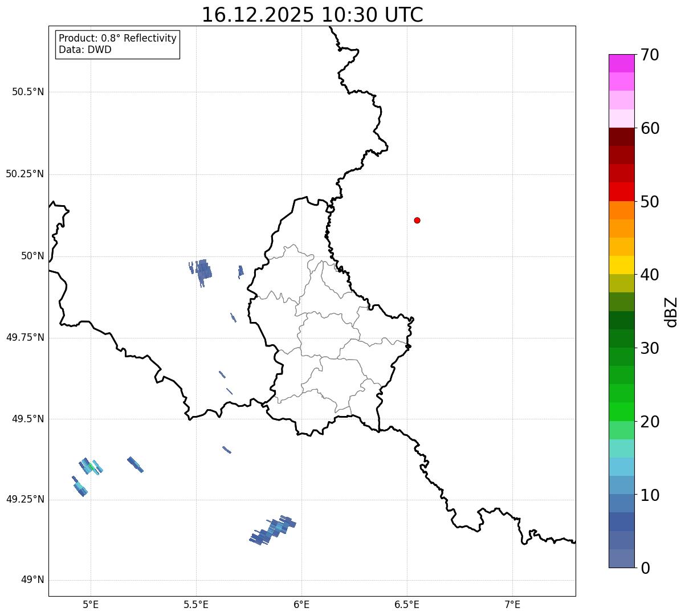Click the 49.75°N latitude label

[25, 337]
